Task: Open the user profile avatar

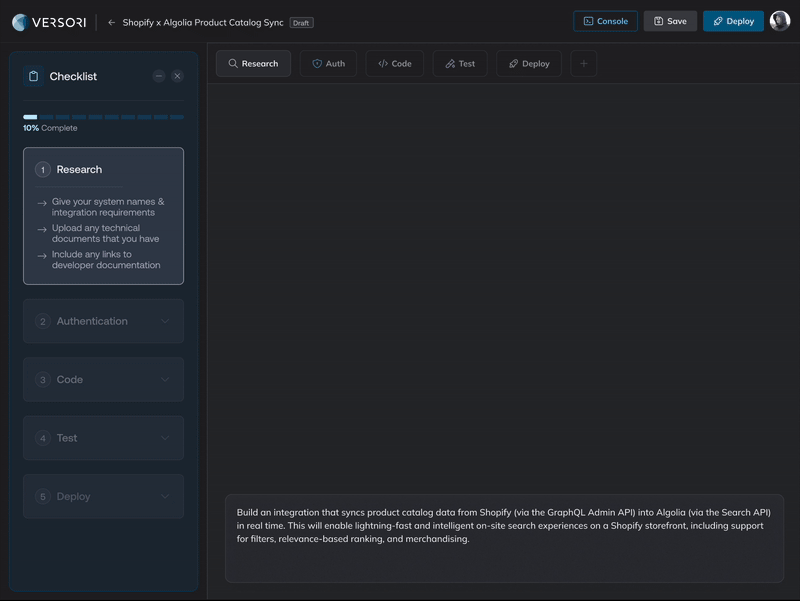Action: 780,21
